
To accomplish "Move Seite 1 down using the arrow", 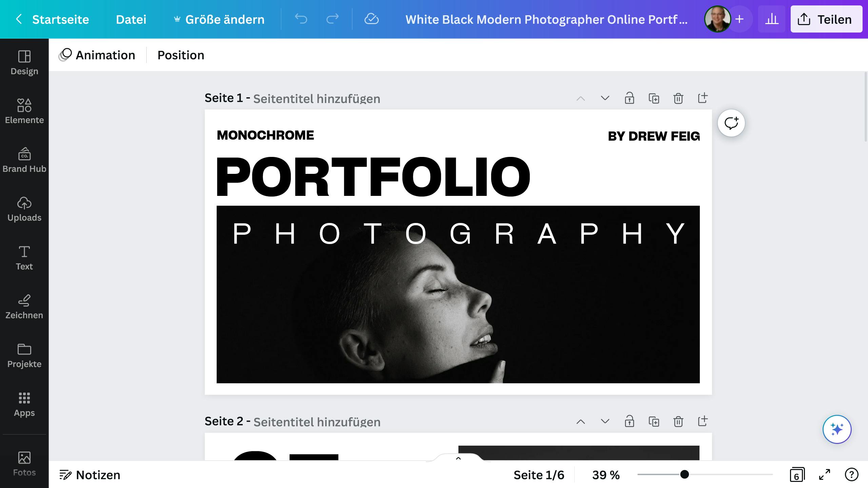I will click(605, 98).
